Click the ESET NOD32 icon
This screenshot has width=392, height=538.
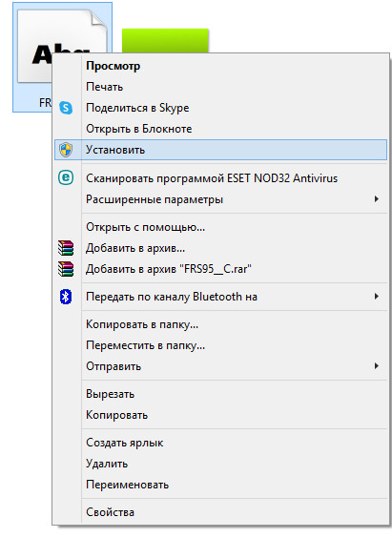[66, 178]
